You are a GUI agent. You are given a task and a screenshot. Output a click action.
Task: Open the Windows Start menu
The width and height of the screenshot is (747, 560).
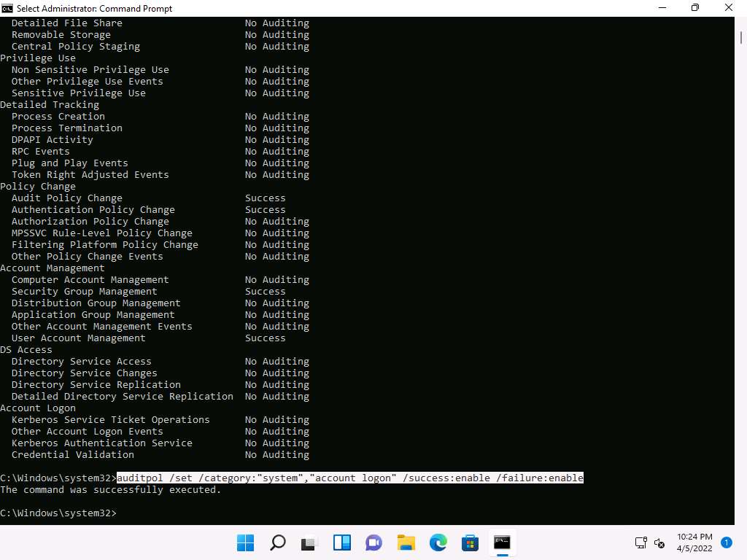click(x=246, y=542)
